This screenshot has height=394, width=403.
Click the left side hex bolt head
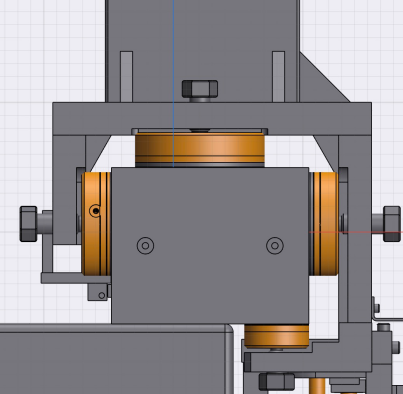[x=28, y=224]
